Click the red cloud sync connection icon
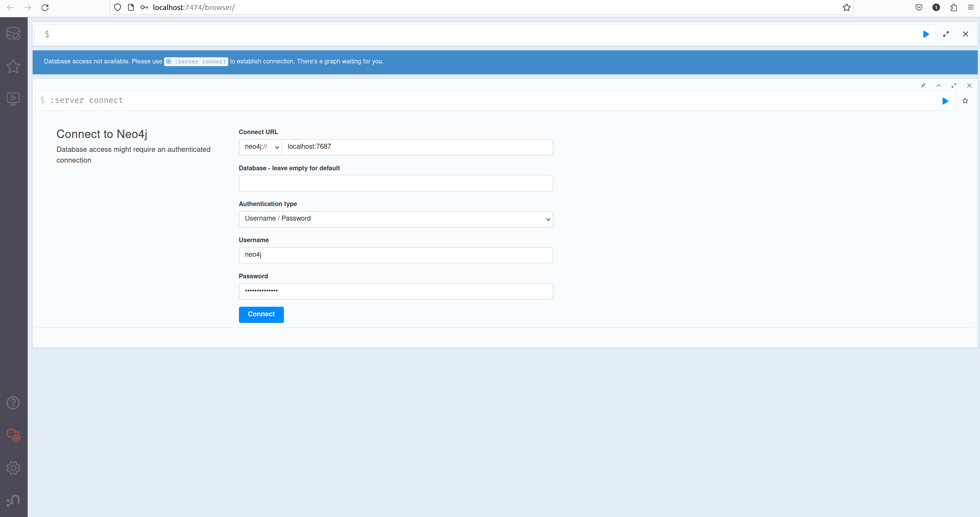The width and height of the screenshot is (980, 517). point(13,435)
